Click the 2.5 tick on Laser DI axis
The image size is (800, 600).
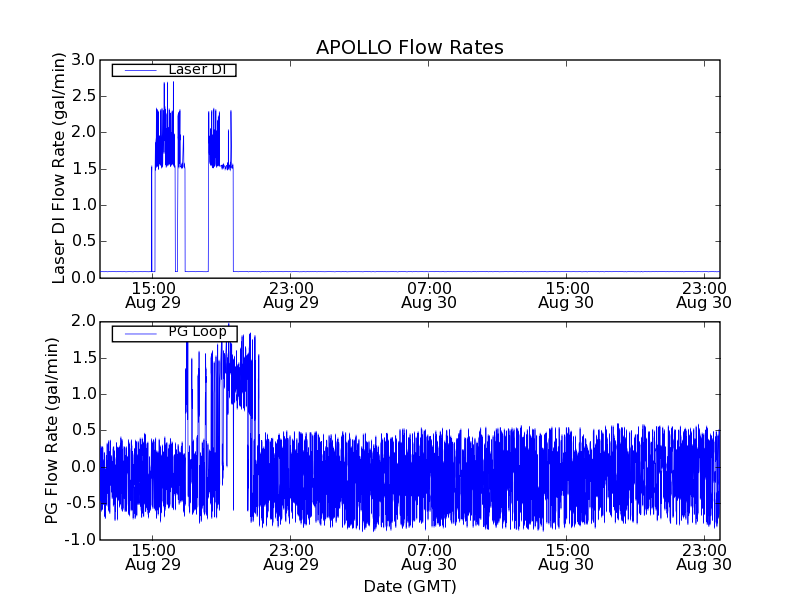83,96
